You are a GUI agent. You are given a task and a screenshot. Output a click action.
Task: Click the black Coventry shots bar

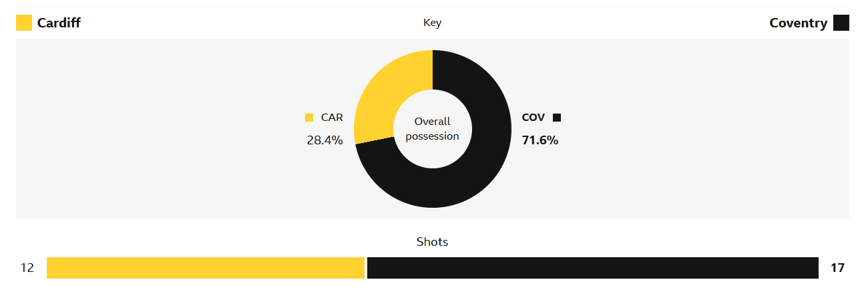click(593, 268)
